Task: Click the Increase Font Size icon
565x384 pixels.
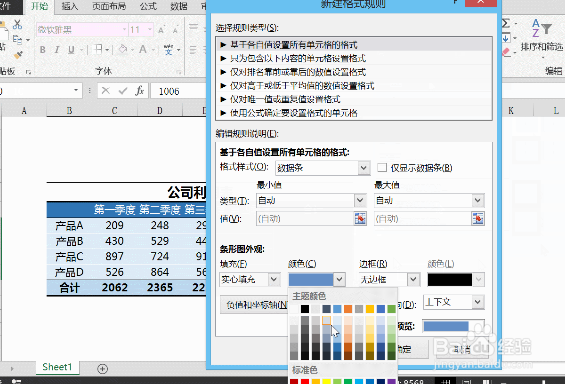Action: [161, 30]
